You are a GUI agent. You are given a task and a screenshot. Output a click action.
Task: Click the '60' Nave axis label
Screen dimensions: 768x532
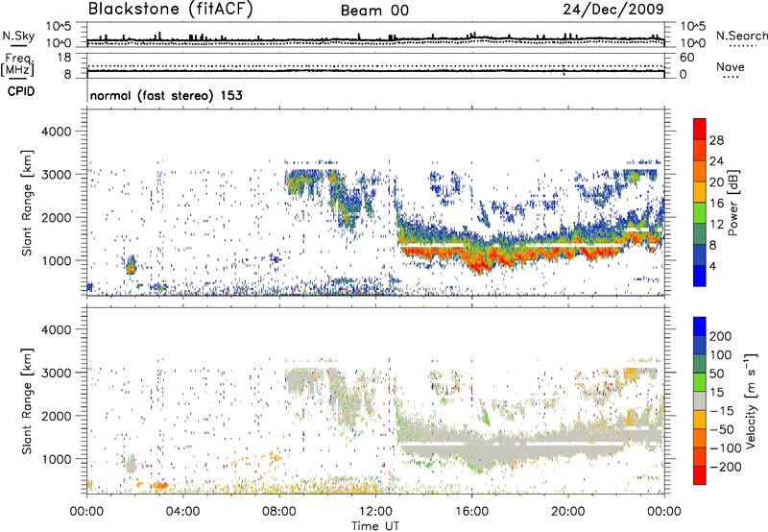tap(686, 58)
